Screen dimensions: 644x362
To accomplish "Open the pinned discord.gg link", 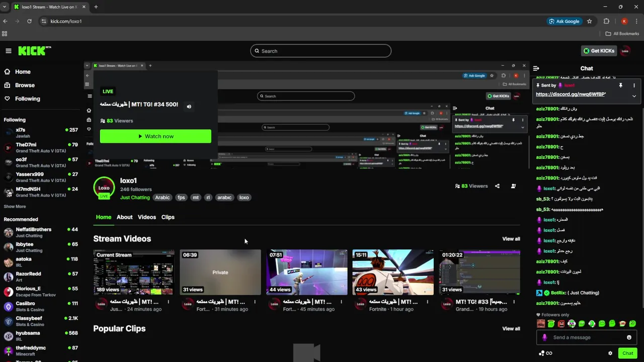I will point(571,95).
